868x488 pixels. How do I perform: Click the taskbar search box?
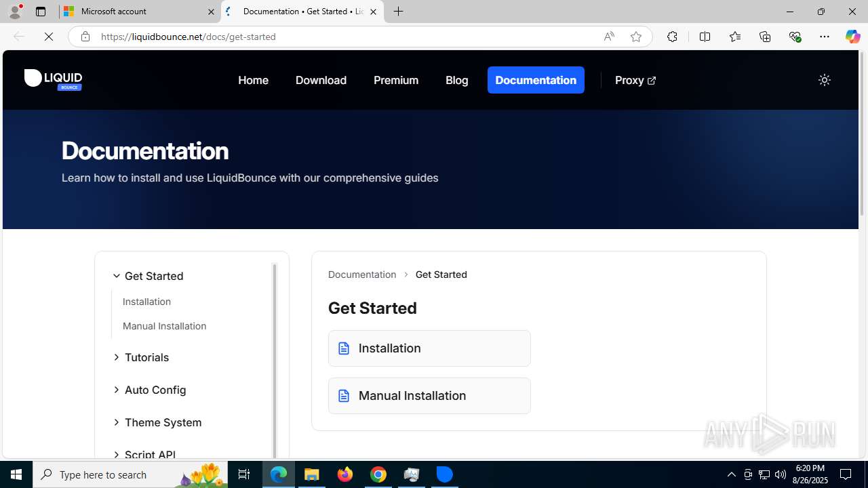pos(131,474)
